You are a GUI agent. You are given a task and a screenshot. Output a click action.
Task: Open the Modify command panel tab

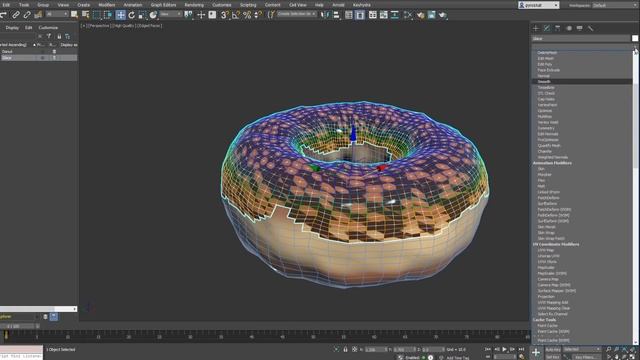pos(547,28)
